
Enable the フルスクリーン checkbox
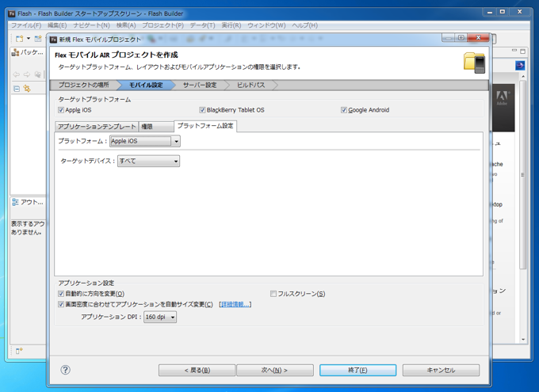273,294
